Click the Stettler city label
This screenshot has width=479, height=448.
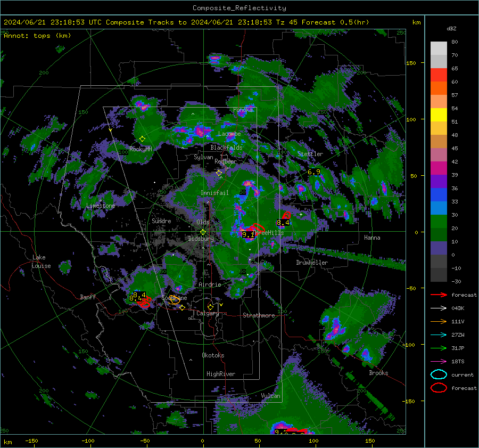tap(310, 154)
